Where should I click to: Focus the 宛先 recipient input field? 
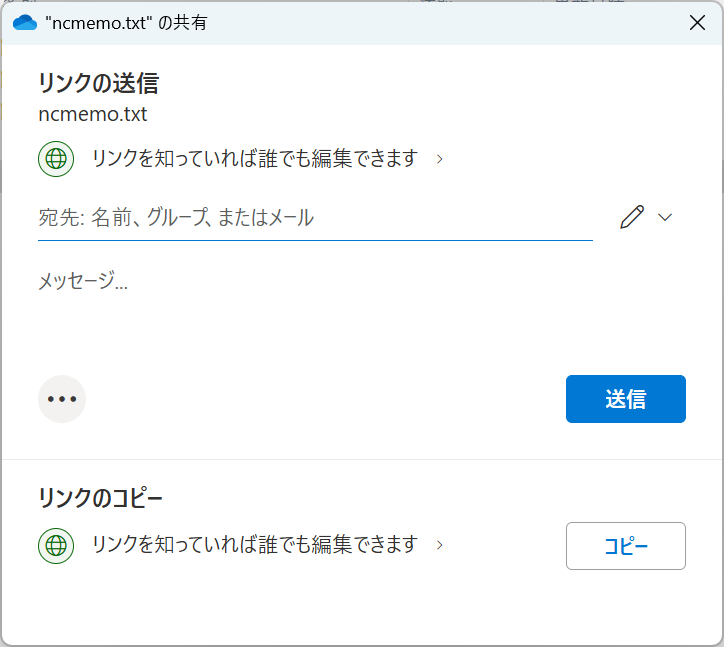[x=315, y=218]
